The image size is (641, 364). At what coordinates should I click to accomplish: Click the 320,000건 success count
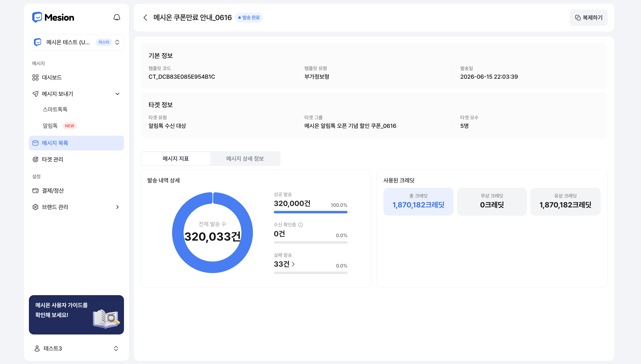292,203
